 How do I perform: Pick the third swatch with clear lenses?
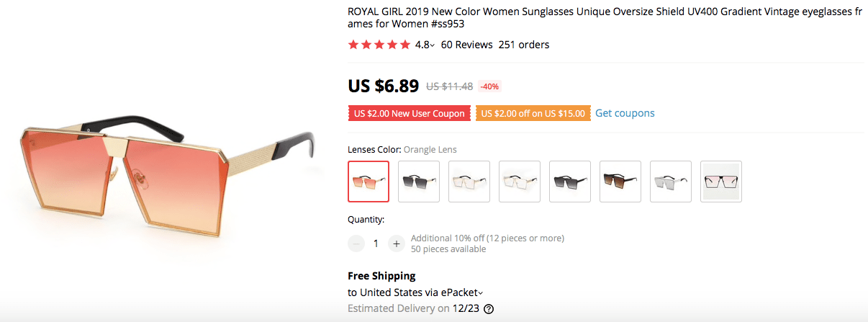[x=469, y=182]
